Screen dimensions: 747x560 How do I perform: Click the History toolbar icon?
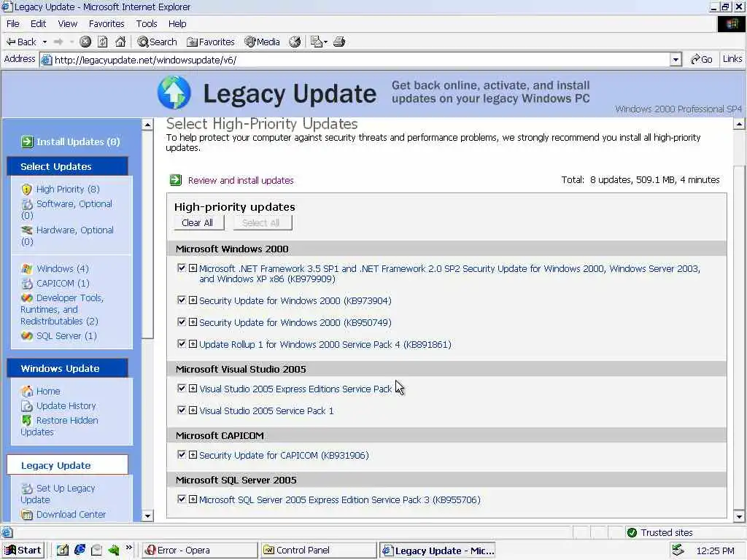tap(295, 42)
